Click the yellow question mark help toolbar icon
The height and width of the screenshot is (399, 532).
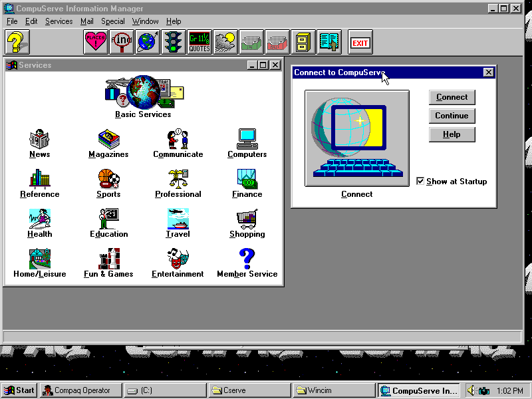tap(17, 42)
